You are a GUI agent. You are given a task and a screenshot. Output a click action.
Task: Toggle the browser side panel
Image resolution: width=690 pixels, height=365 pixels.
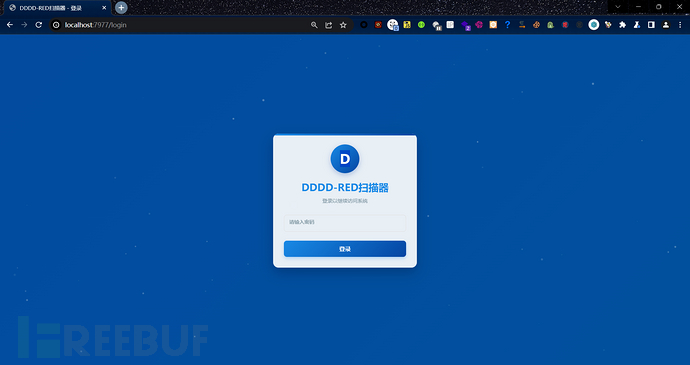[651, 25]
